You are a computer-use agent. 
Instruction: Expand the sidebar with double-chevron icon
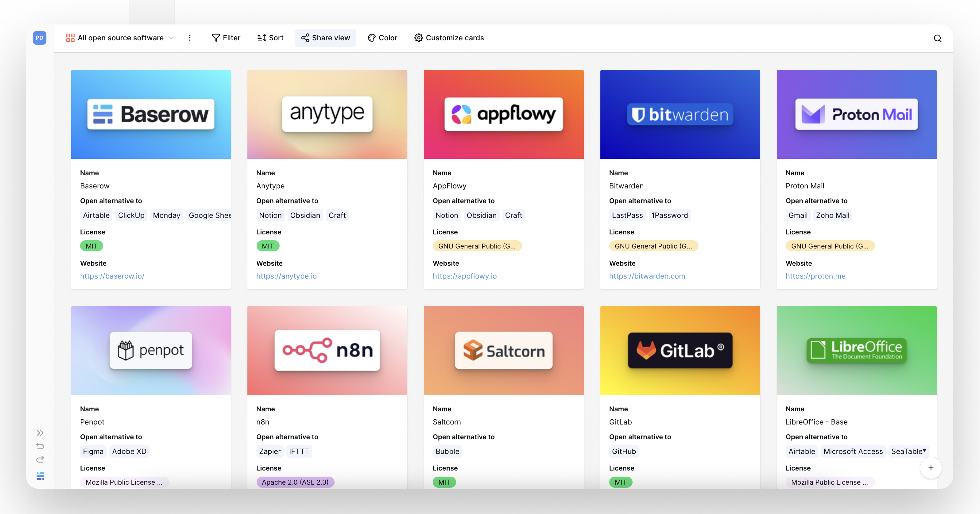[40, 433]
